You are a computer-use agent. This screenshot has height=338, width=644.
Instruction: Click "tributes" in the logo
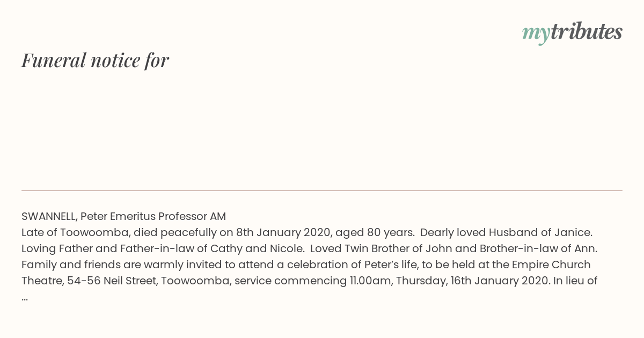(586, 32)
